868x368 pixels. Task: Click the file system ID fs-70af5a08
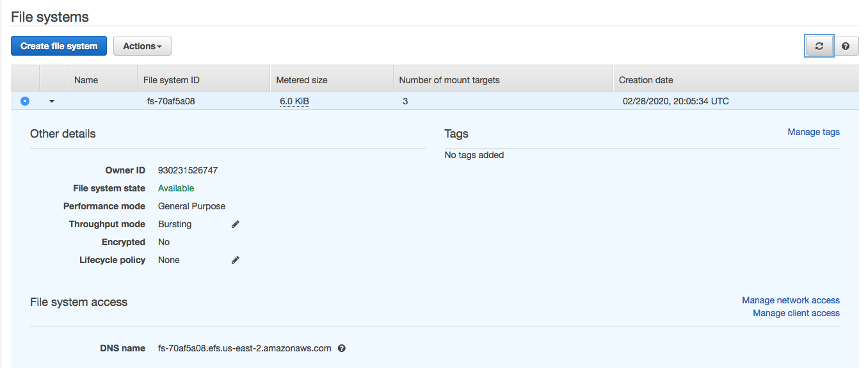171,101
